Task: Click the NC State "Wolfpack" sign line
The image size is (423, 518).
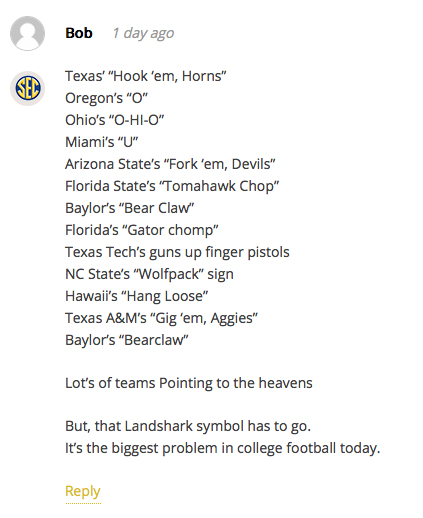Action: 149,274
